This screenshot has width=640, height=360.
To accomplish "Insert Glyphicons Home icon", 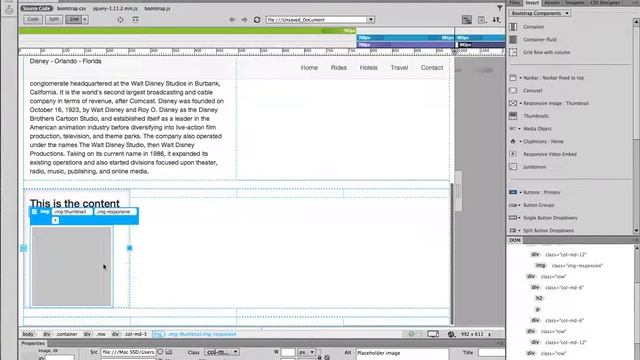I will (543, 141).
